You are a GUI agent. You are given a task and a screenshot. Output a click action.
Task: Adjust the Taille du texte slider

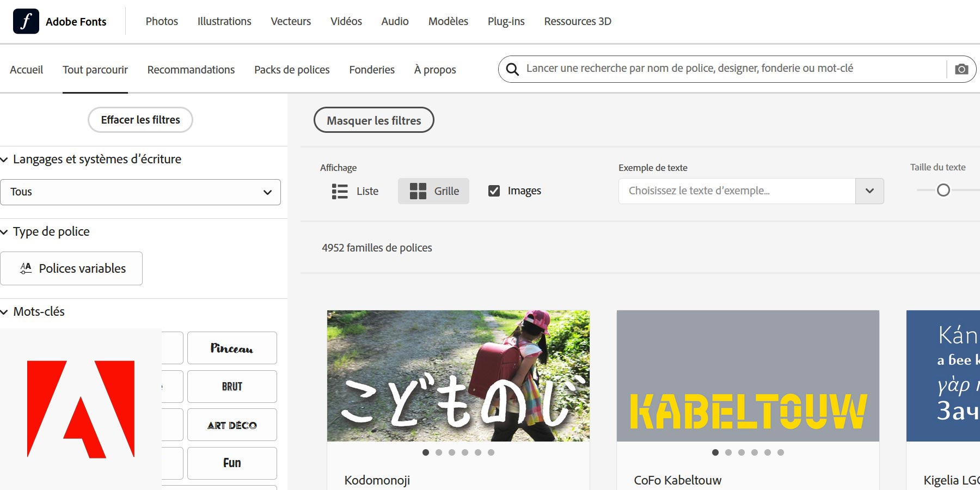[944, 190]
